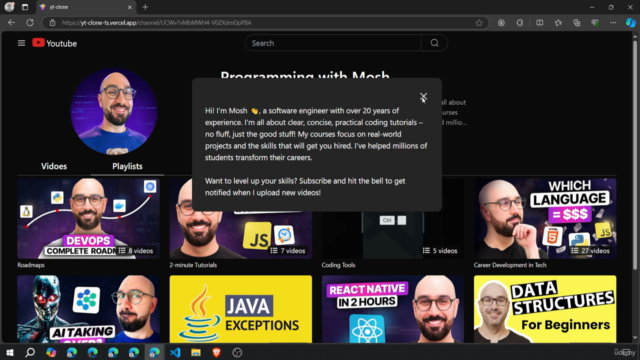640x360 pixels.
Task: Click the page vertical scrollbar
Action: [x=635, y=155]
